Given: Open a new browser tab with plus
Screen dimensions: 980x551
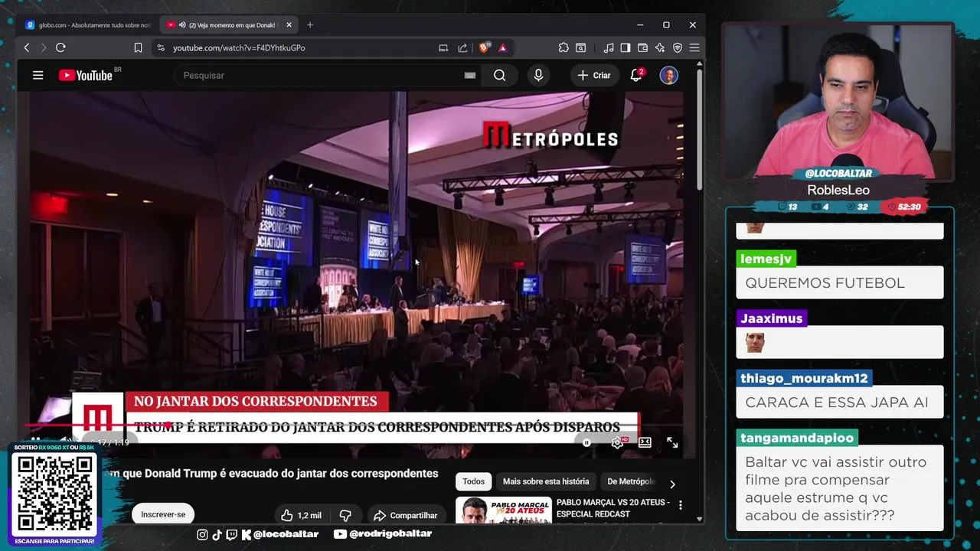Looking at the screenshot, I should click(x=310, y=25).
